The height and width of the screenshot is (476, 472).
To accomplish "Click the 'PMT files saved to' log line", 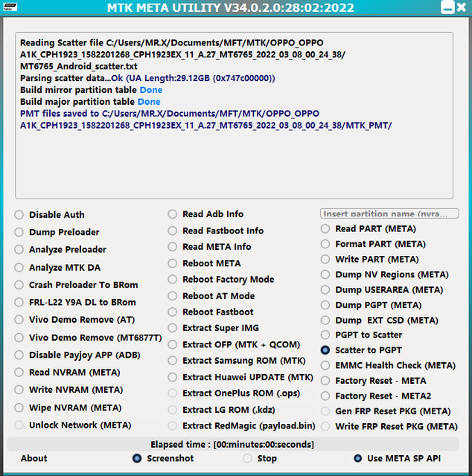I will (x=205, y=119).
